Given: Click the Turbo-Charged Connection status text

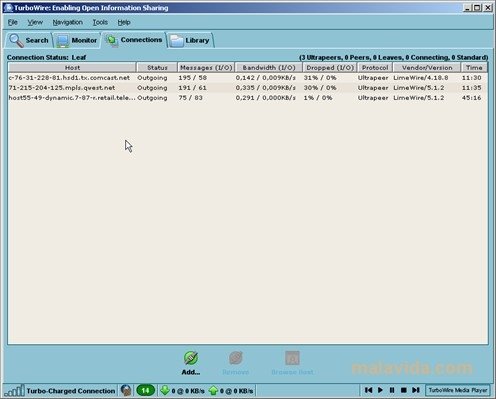Looking at the screenshot, I should pos(71,391).
